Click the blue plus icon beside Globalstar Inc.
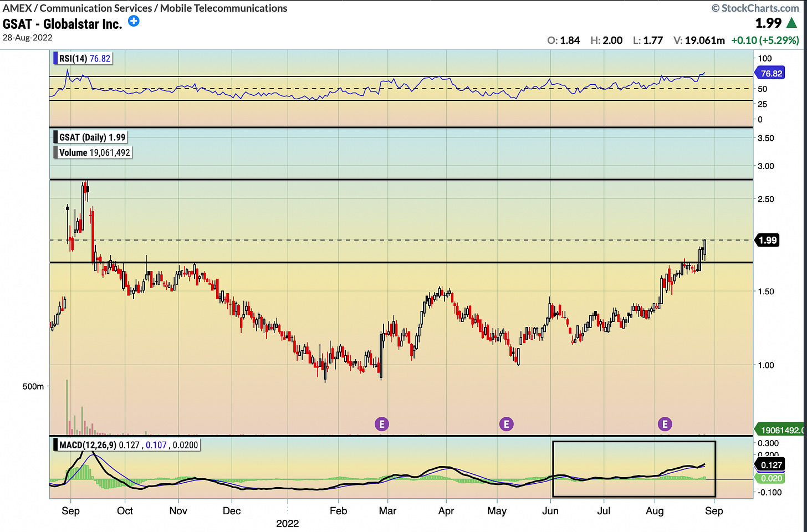This screenshot has height=532, width=807. click(134, 21)
